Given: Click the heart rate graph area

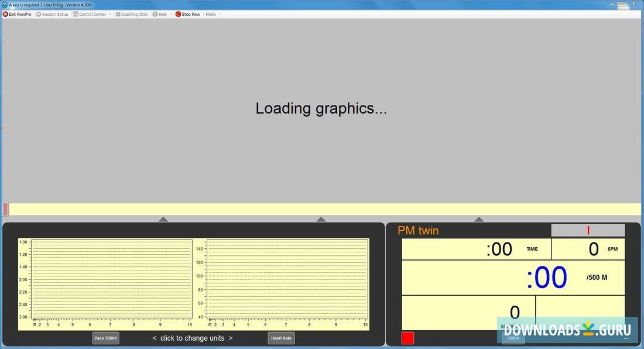Looking at the screenshot, I should click(x=287, y=280).
